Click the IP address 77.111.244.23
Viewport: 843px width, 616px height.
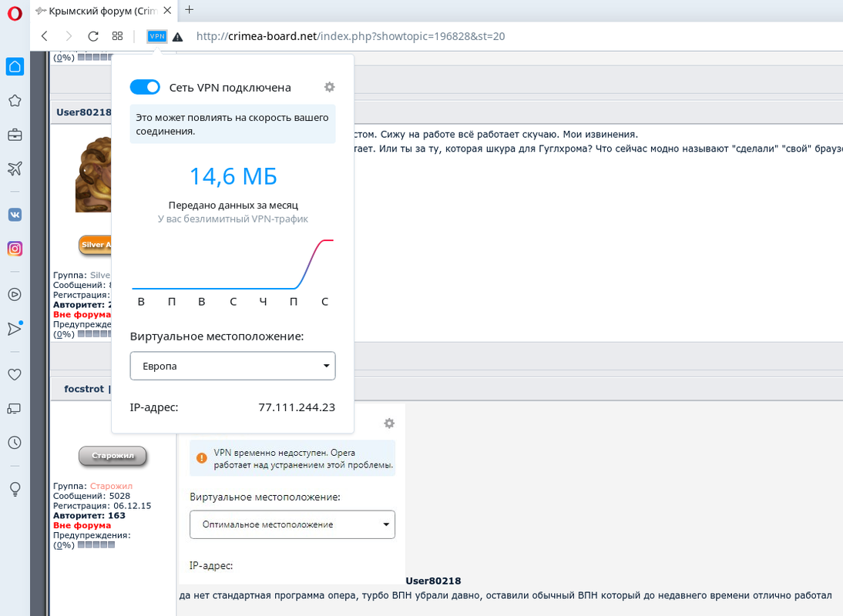297,407
